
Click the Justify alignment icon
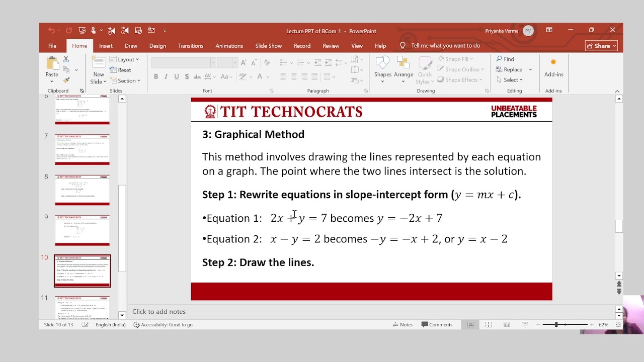coord(314,76)
